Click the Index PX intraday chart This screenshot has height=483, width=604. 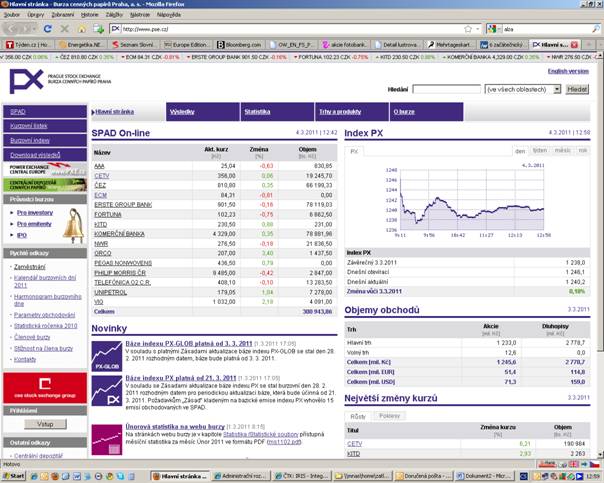472,200
